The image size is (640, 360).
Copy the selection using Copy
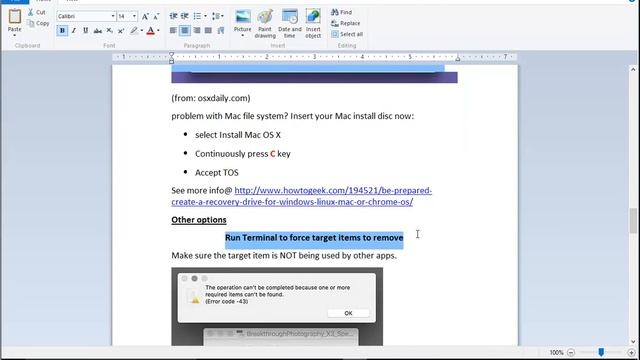38,23
